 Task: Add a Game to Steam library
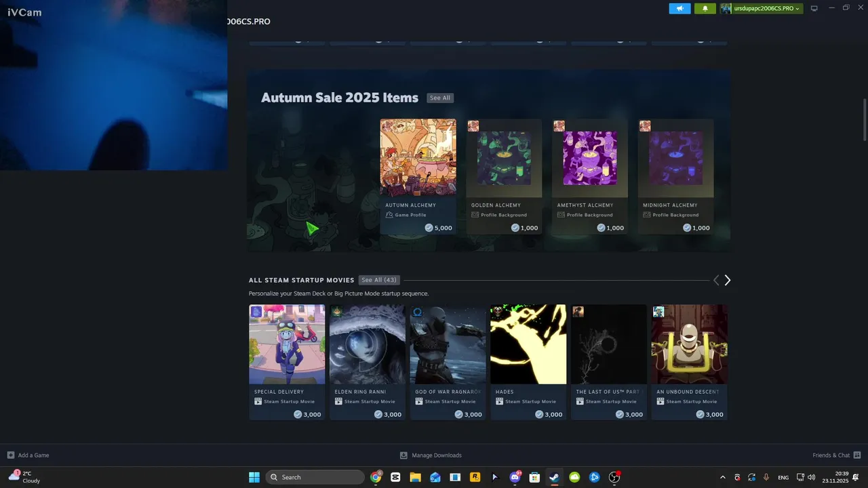[x=28, y=455]
